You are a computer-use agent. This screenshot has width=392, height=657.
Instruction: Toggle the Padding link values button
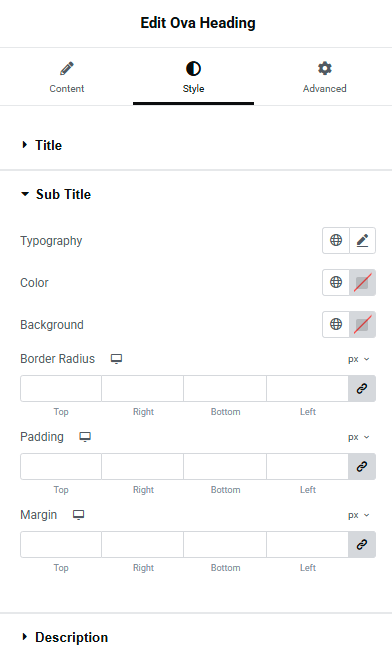coord(362,466)
